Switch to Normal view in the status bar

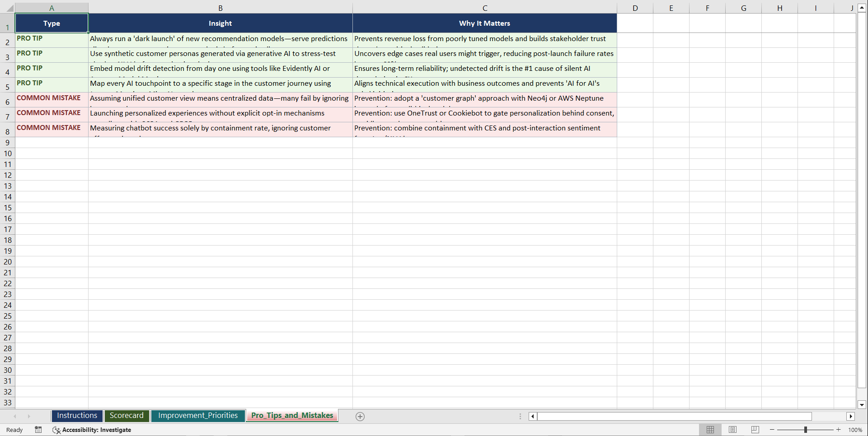click(x=710, y=430)
